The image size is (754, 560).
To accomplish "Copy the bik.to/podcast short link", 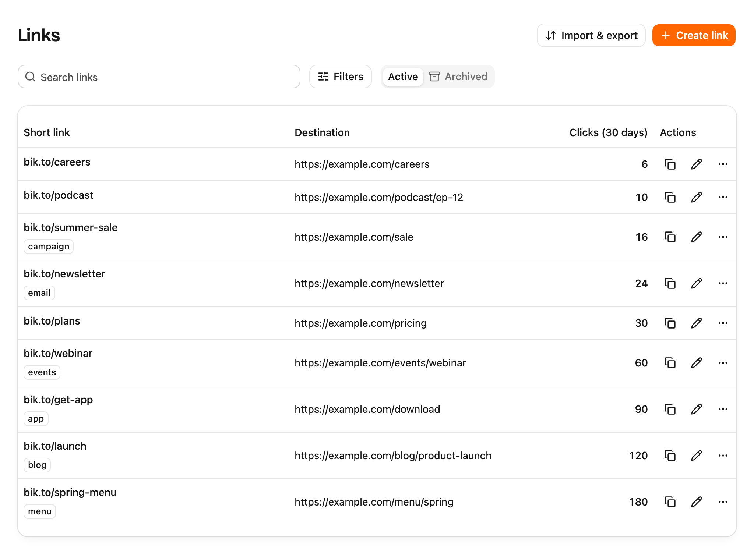I will pos(670,197).
